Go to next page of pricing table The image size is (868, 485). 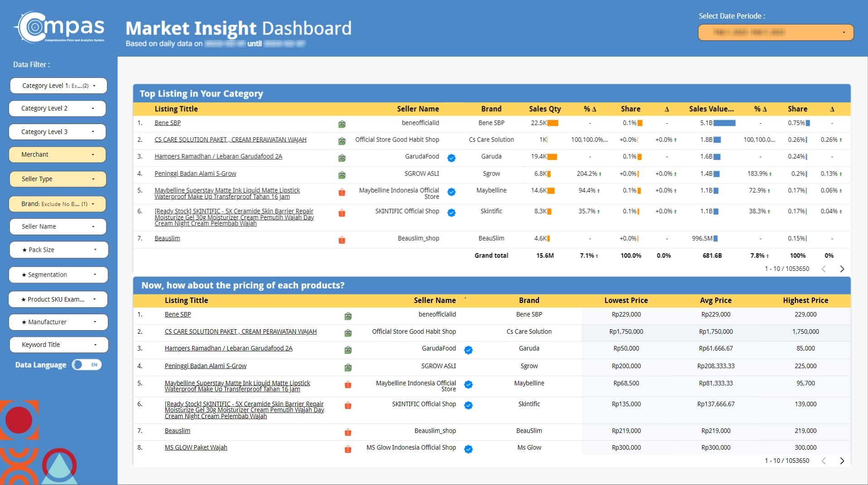click(842, 461)
